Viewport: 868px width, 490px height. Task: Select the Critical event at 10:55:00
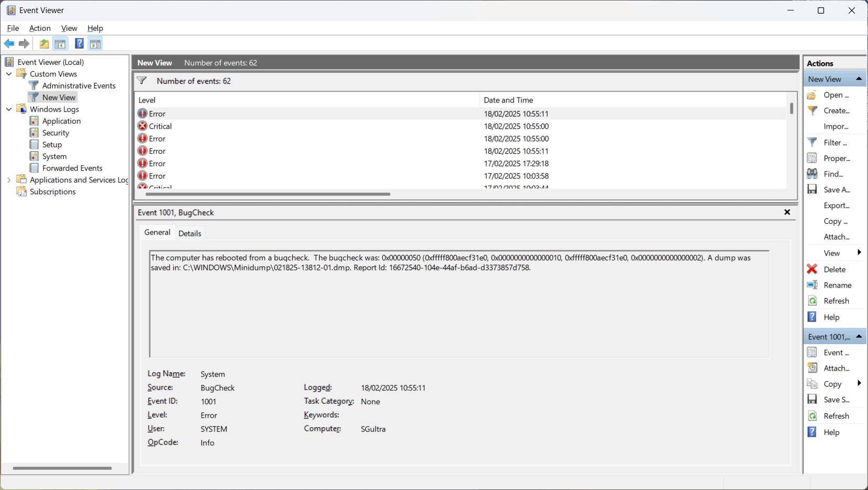click(x=461, y=126)
